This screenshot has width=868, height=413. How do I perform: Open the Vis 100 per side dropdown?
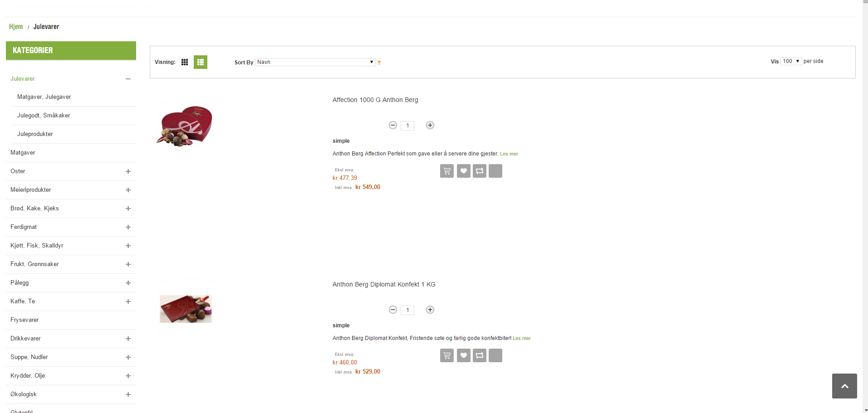click(x=791, y=61)
